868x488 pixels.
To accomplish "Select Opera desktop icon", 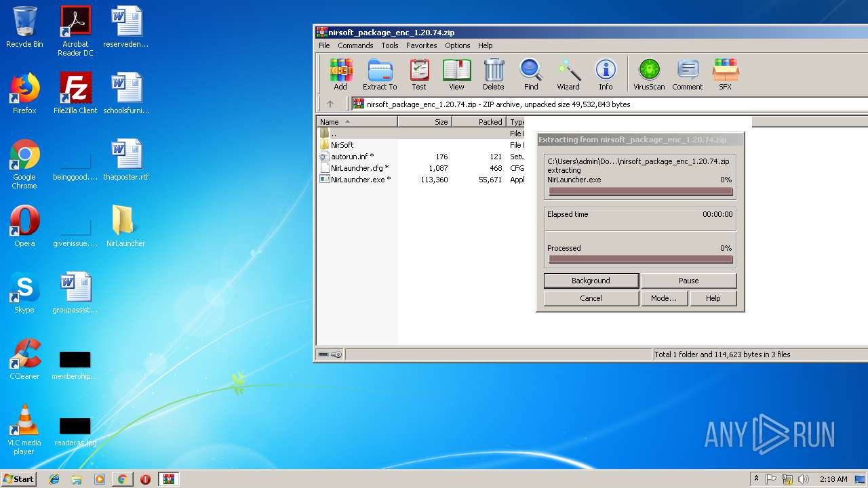I will click(24, 226).
